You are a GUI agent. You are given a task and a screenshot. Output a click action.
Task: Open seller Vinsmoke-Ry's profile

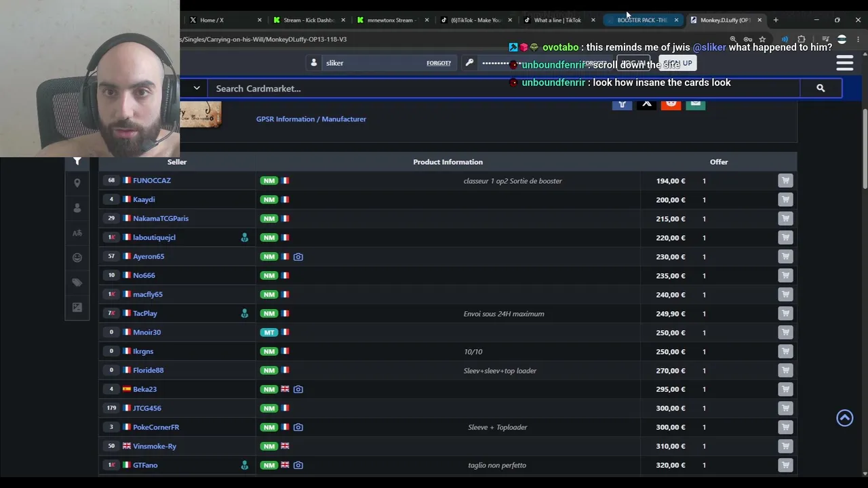[x=155, y=446]
